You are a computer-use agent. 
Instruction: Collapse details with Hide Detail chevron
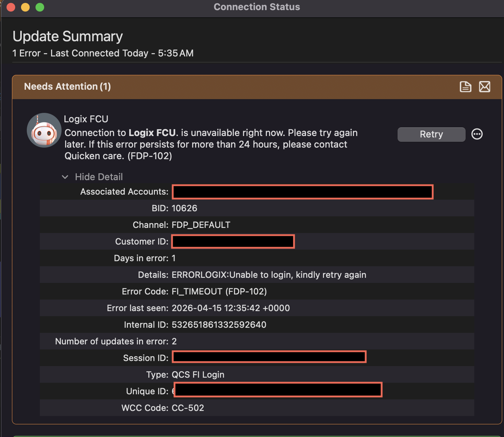(x=65, y=177)
